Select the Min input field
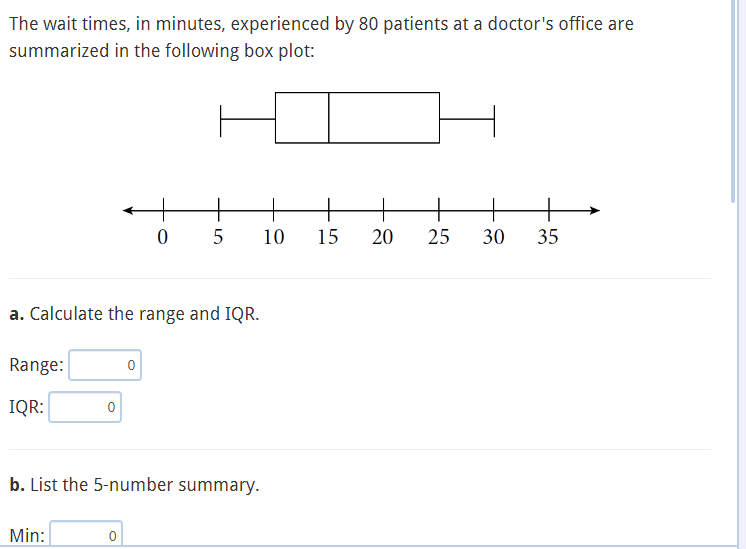Image resolution: width=746 pixels, height=549 pixels. [x=86, y=534]
